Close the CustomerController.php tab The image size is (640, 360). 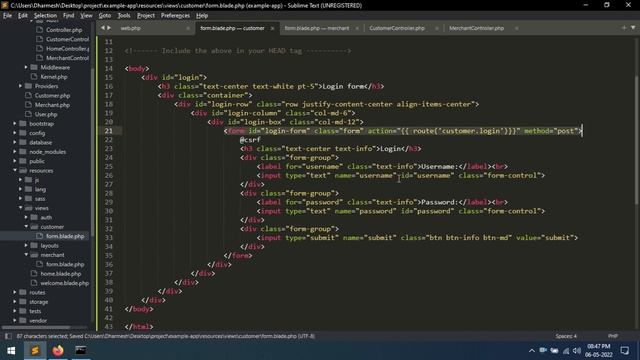[437, 28]
